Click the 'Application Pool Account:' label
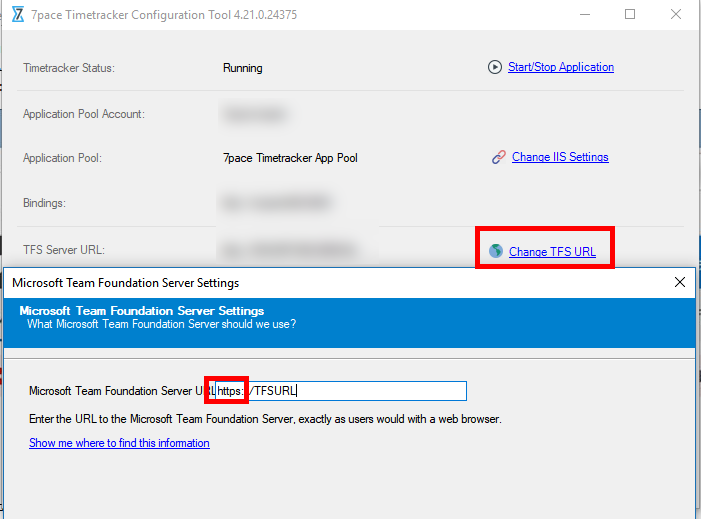This screenshot has width=701, height=519. [x=84, y=114]
